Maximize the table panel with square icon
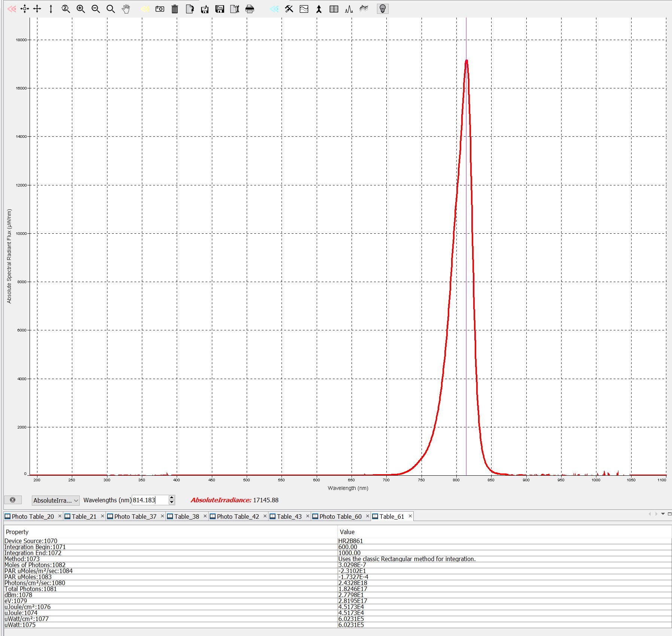 pyautogui.click(x=669, y=514)
